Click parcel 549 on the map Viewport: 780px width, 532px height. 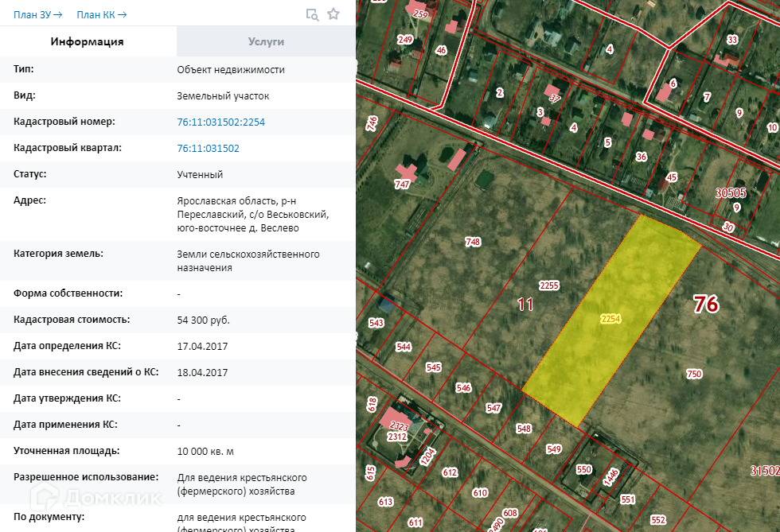pyautogui.click(x=554, y=449)
